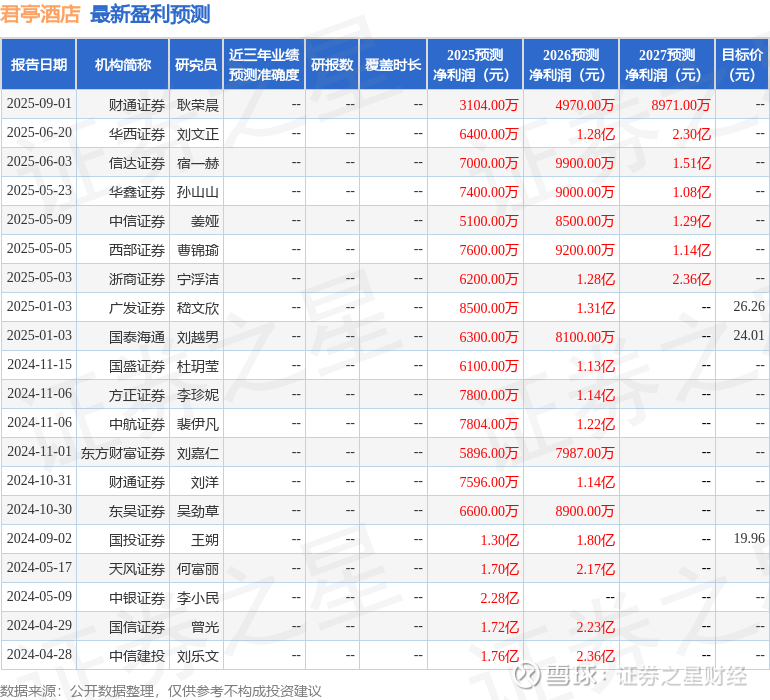This screenshot has width=770, height=700.
Task: Click analyst name 孙山山
Action: click(x=198, y=192)
